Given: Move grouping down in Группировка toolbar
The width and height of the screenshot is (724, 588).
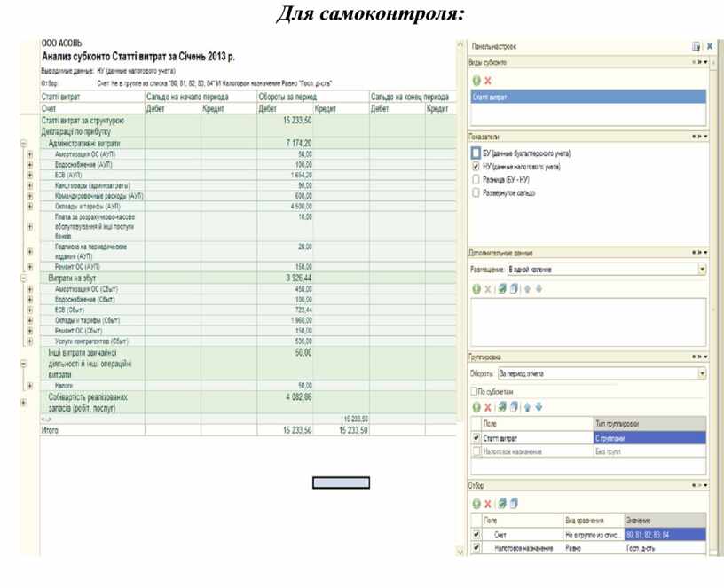Looking at the screenshot, I should coord(539,407).
